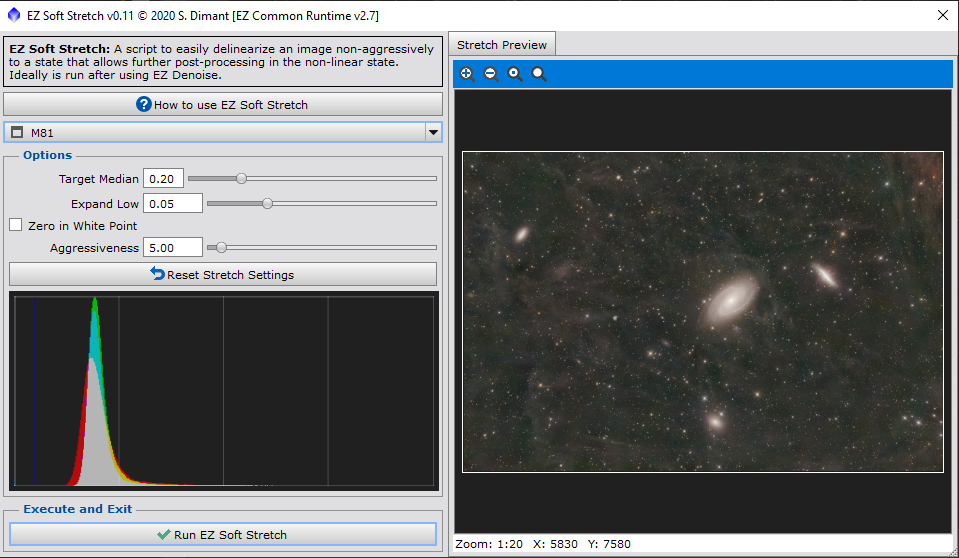Click the blue question mark help icon
The width and height of the screenshot is (959, 558).
144,105
